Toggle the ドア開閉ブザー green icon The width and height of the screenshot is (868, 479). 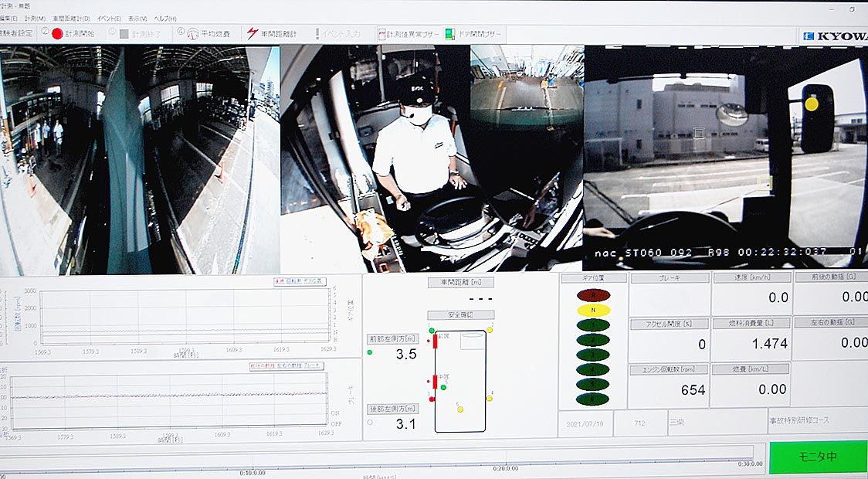point(450,34)
